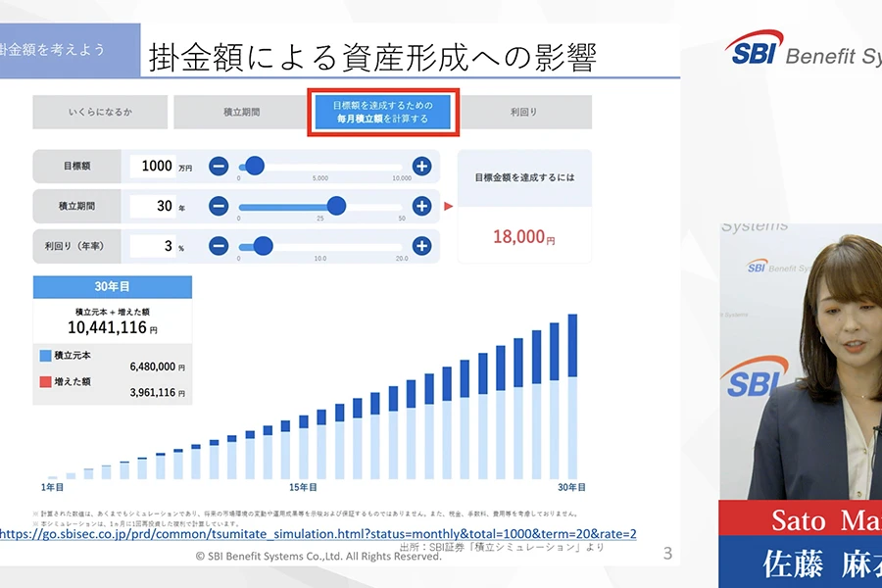
Task: Click the 積立元本 blue legend swatch
Action: coord(45,356)
